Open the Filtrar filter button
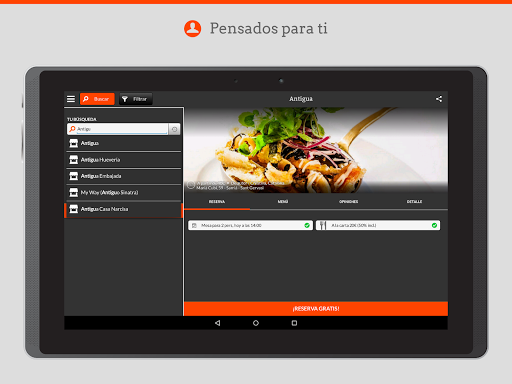 click(x=136, y=99)
